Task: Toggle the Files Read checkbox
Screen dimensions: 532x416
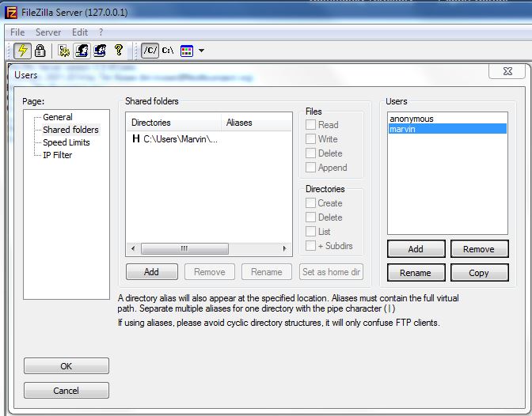Action: click(x=310, y=125)
